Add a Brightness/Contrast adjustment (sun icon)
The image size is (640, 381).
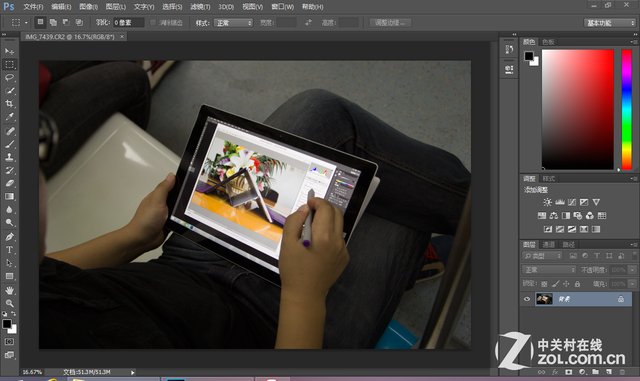[547, 202]
